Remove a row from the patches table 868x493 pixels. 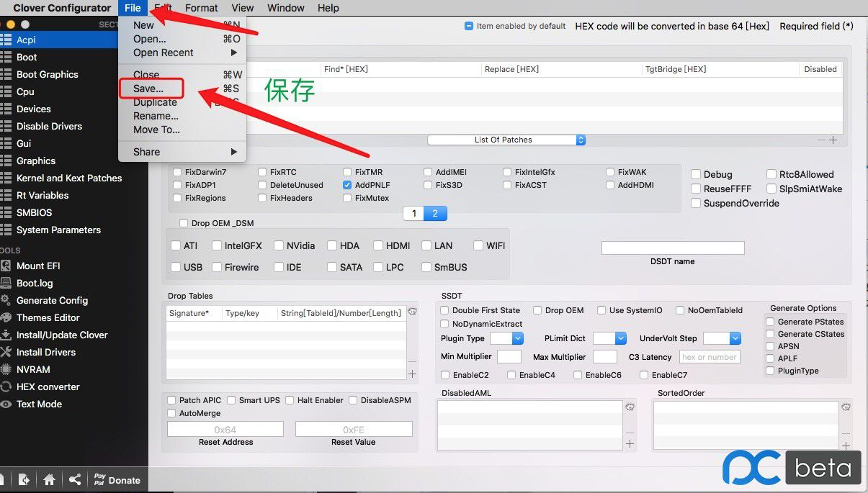click(821, 140)
